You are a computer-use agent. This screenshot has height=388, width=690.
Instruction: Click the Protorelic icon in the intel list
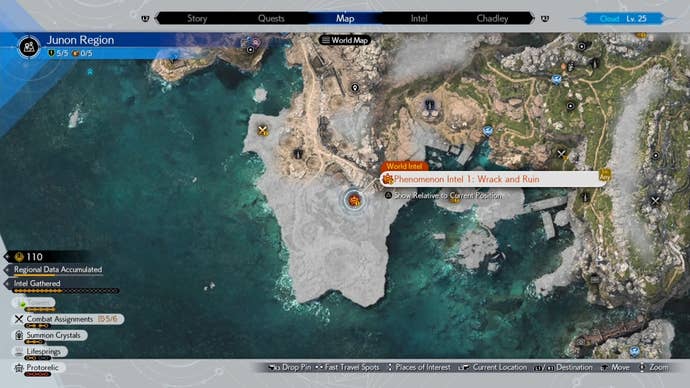tap(19, 368)
